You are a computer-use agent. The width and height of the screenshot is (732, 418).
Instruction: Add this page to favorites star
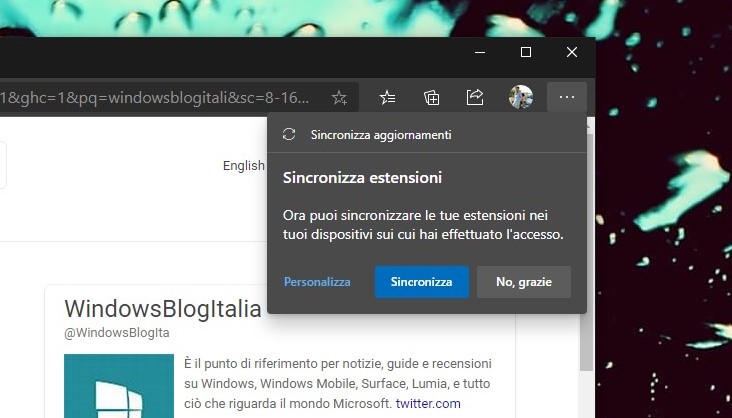point(339,98)
